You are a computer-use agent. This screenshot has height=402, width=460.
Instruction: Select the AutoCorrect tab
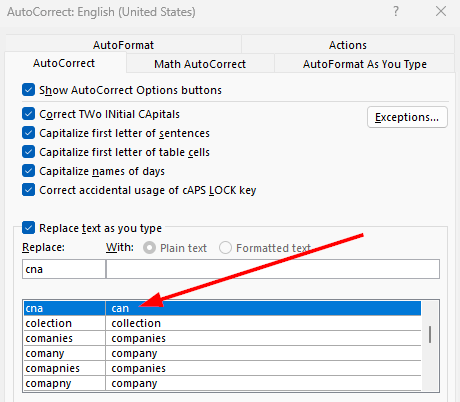64,63
